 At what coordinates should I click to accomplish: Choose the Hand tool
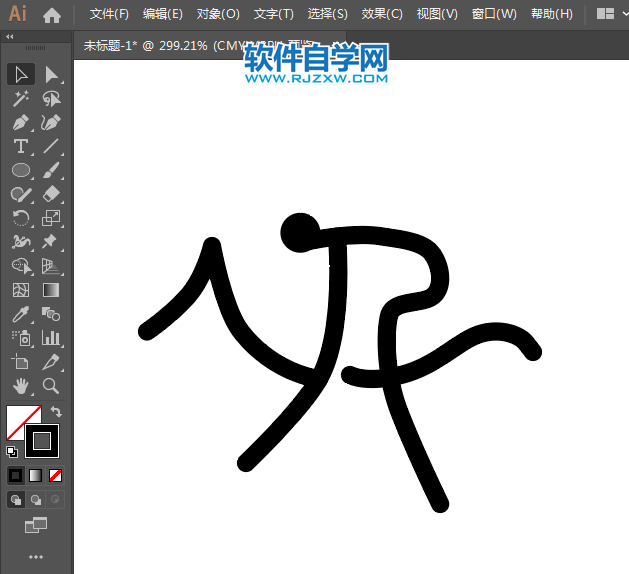pos(21,386)
